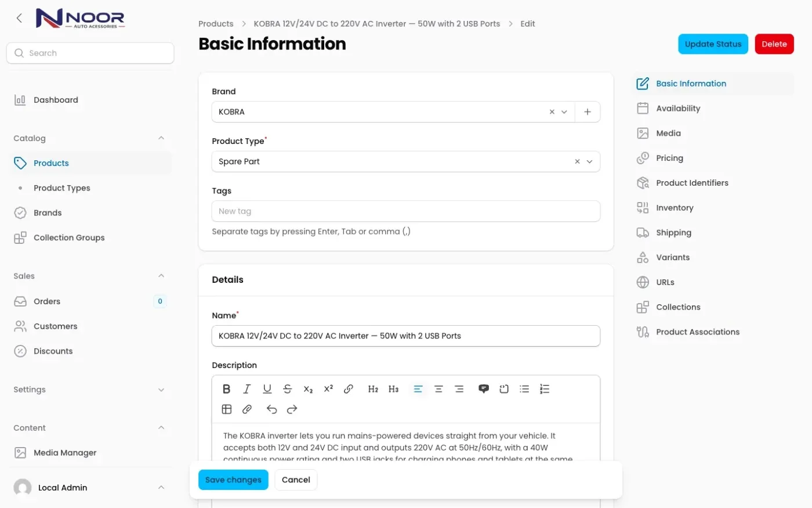Attach files with paperclip icon
Viewport: 812px width, 508px height.
click(247, 409)
